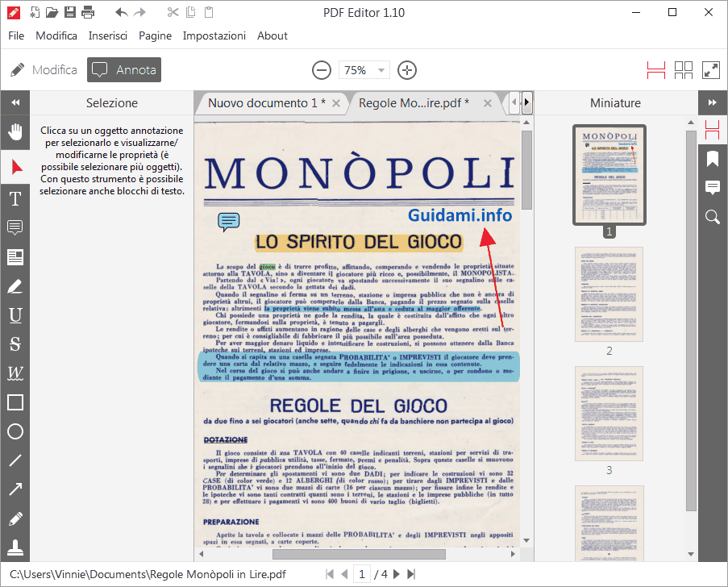
Task: Select page 3 thumbnail
Action: [x=609, y=414]
